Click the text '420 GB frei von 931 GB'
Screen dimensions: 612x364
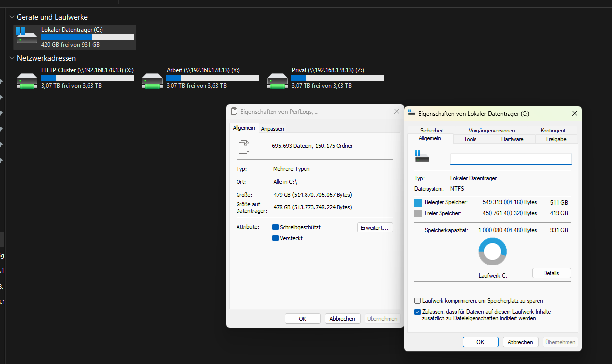(x=70, y=45)
